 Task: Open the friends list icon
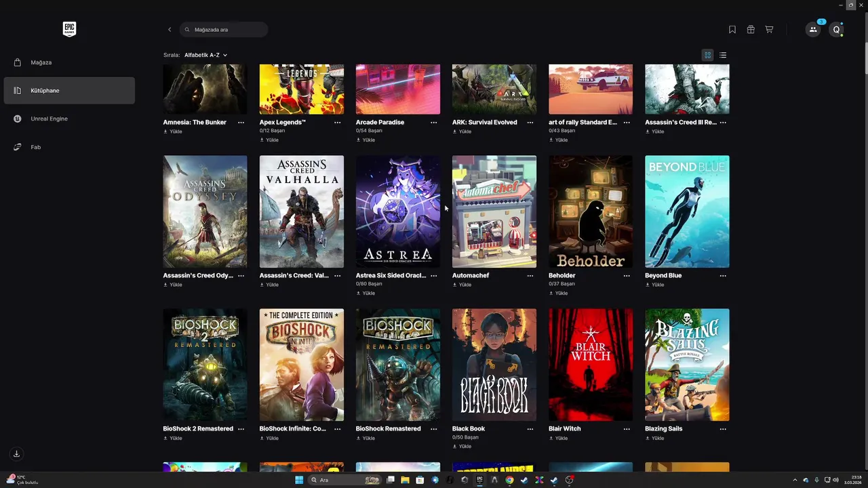tap(813, 30)
